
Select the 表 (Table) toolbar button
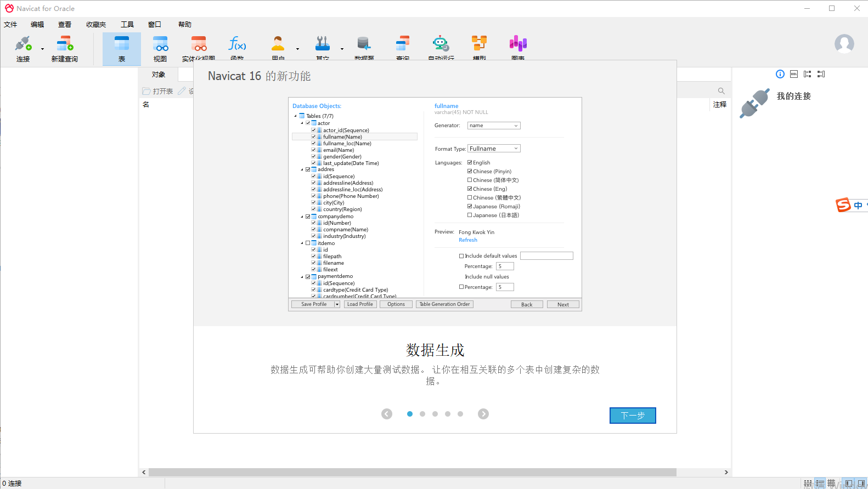click(x=122, y=49)
